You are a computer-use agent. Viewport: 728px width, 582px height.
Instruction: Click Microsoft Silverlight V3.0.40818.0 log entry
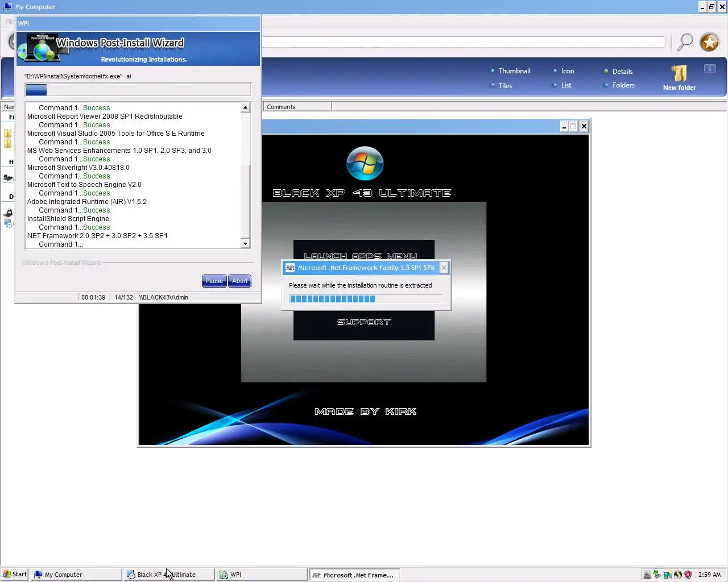pyautogui.click(x=78, y=168)
